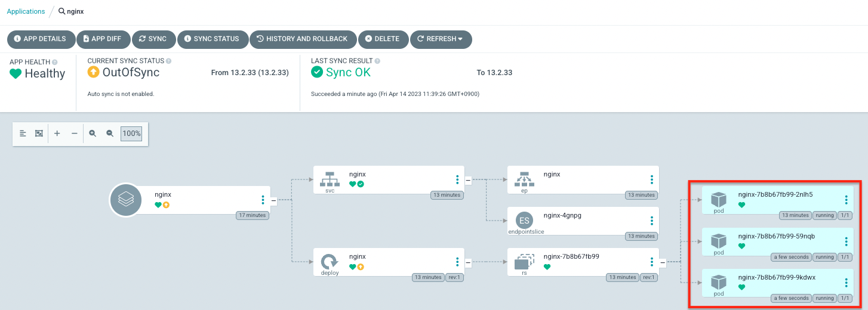Open the REFRESH dropdown button
This screenshot has width=868, height=310.
pos(441,39)
